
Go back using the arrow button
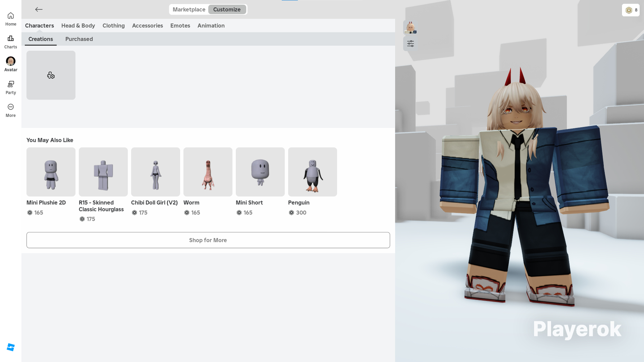[x=39, y=9]
